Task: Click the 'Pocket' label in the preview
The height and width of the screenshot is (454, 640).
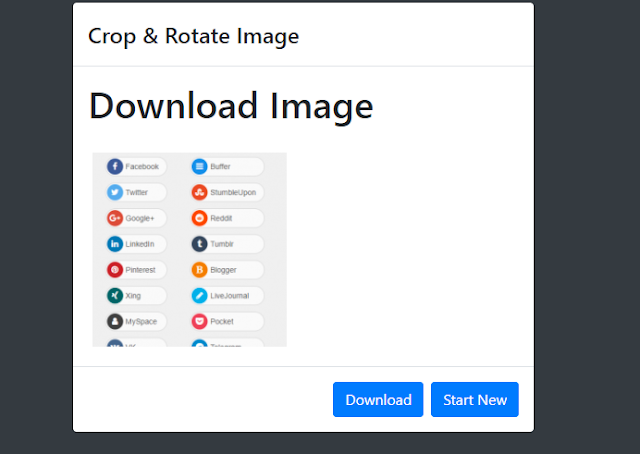Action: (222, 321)
